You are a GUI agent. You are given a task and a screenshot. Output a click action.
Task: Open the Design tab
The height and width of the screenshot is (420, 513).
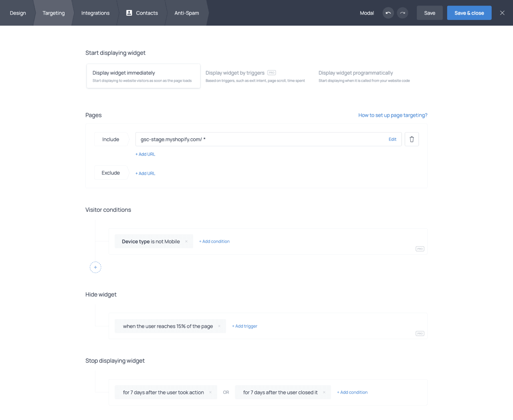[18, 13]
